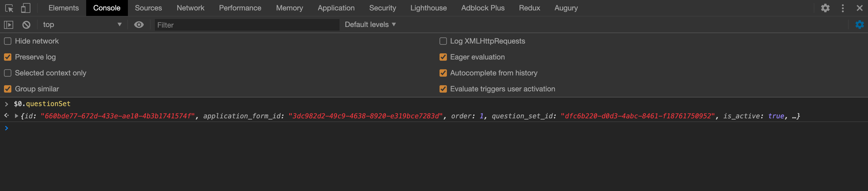
Task: Disable the Preserve log checkbox
Action: (8, 57)
